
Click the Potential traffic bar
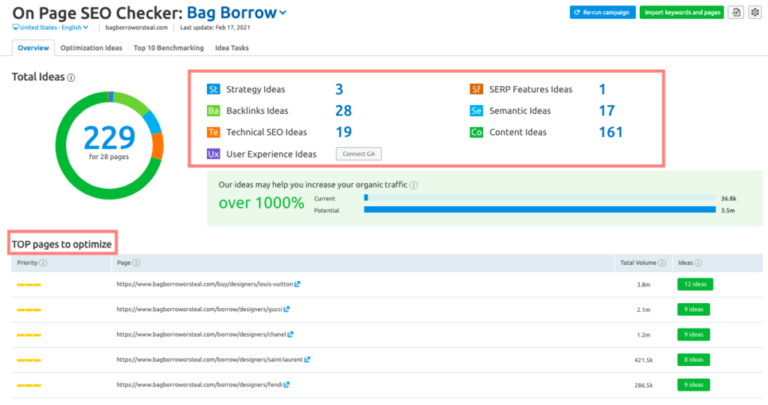pos(540,210)
